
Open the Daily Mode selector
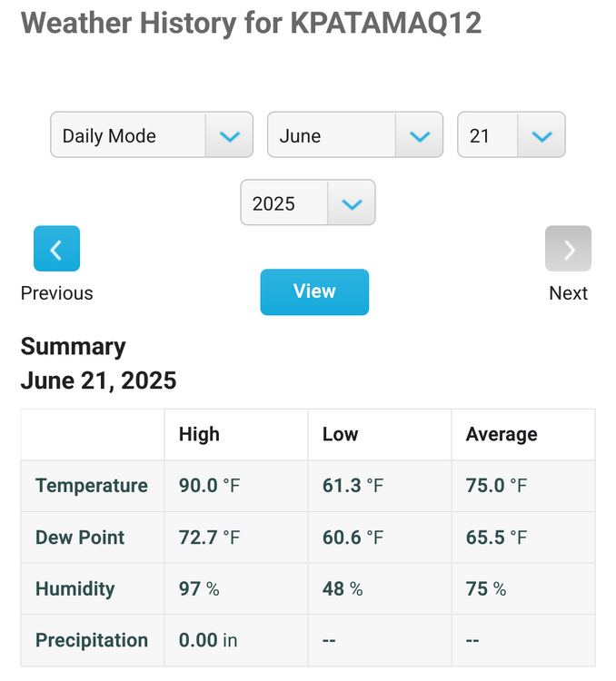click(152, 134)
